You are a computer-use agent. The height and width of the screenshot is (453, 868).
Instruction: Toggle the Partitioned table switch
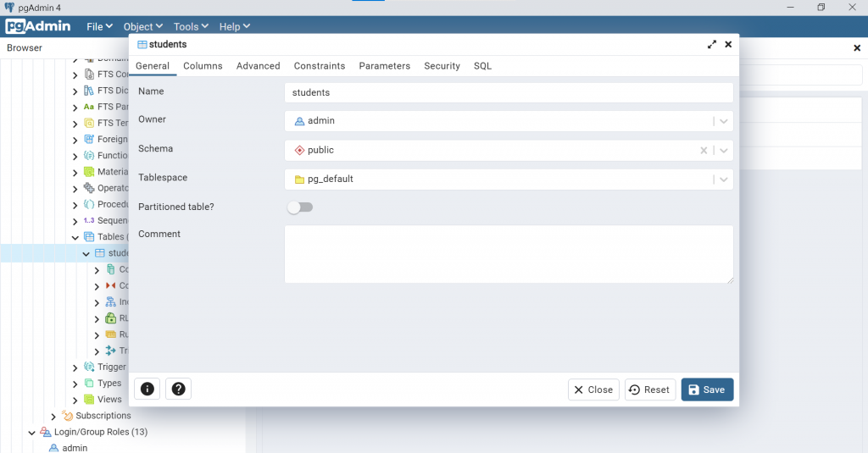click(300, 207)
